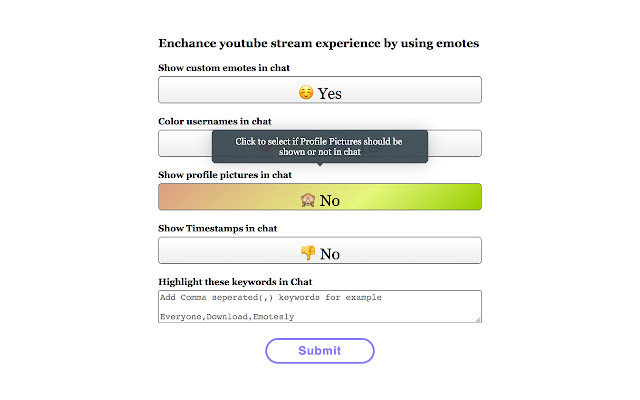Click the green end of the profile pictures gradient
The width and height of the screenshot is (640, 400).
pos(465,197)
